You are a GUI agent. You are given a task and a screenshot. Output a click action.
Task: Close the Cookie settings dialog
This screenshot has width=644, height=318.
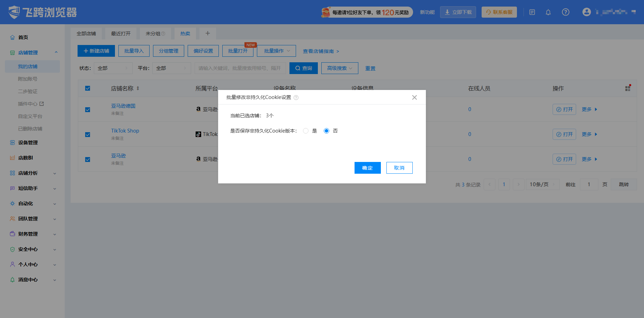pyautogui.click(x=414, y=98)
